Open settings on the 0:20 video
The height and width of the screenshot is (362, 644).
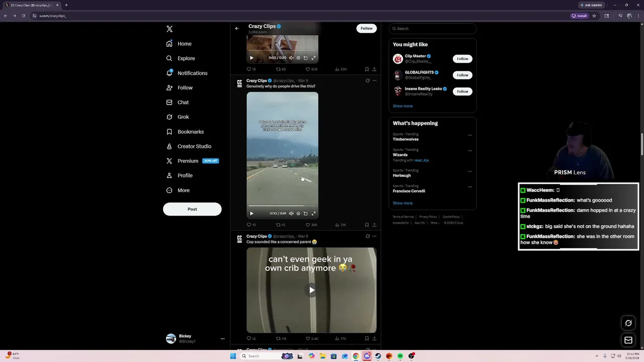(298, 58)
